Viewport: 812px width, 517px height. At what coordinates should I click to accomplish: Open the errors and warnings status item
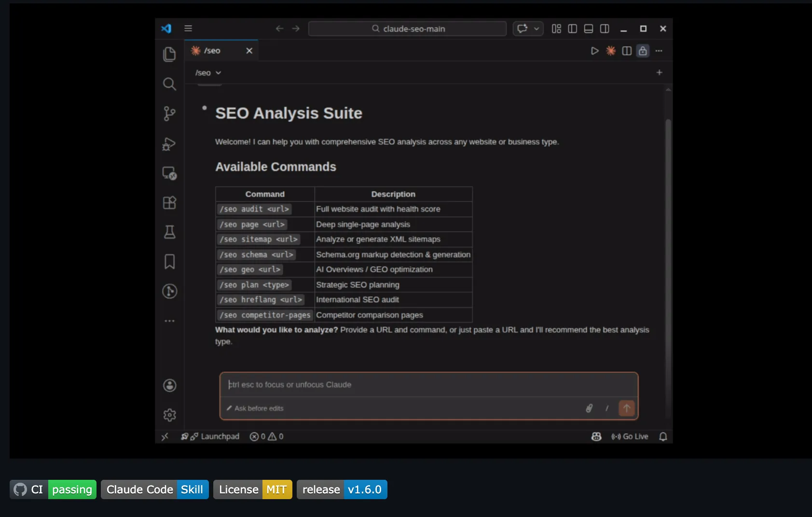click(x=266, y=436)
